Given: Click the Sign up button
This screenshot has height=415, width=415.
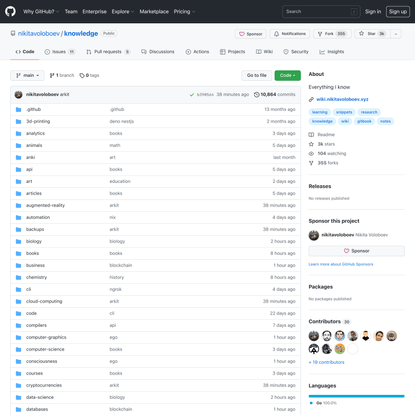Looking at the screenshot, I should pyautogui.click(x=398, y=12).
